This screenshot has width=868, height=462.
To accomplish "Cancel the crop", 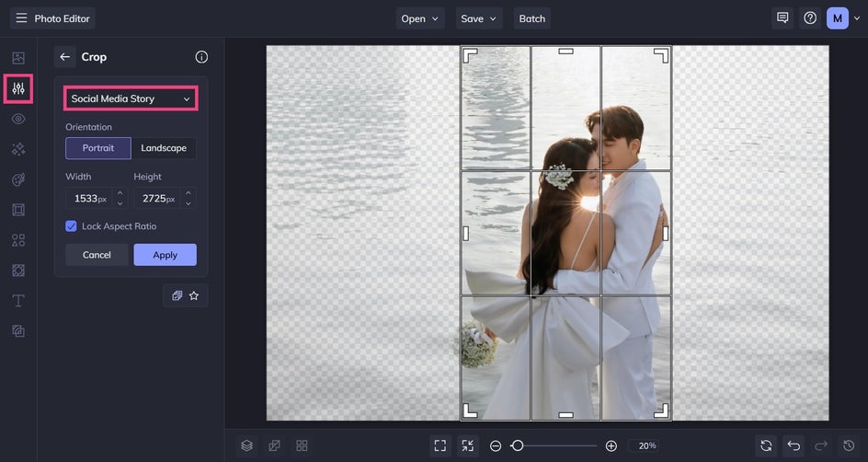I will (97, 255).
